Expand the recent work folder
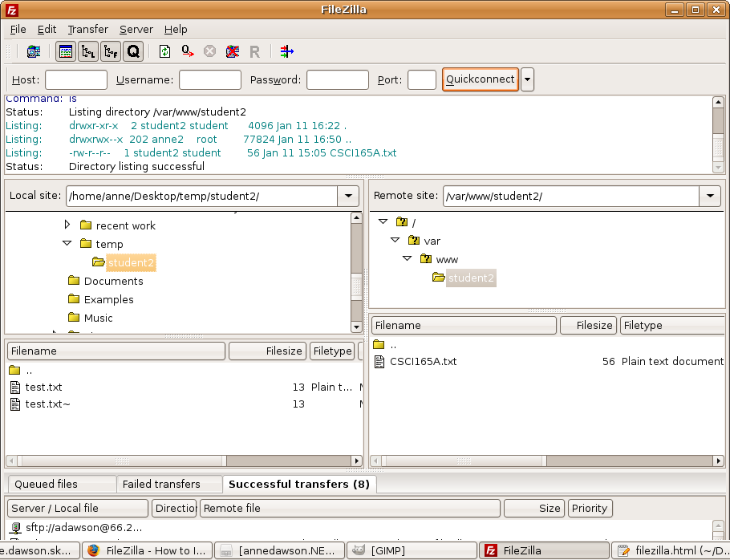 [x=67, y=225]
